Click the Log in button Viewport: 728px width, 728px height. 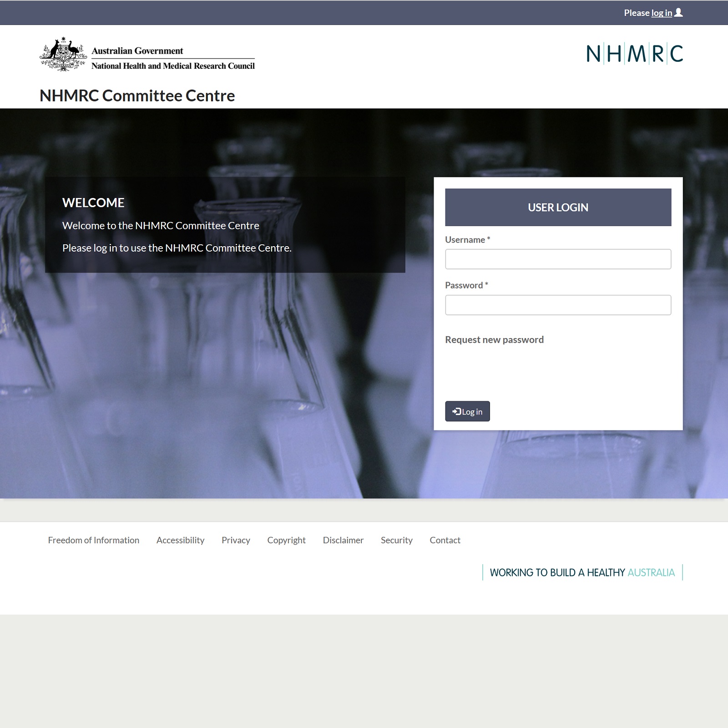[x=467, y=411]
